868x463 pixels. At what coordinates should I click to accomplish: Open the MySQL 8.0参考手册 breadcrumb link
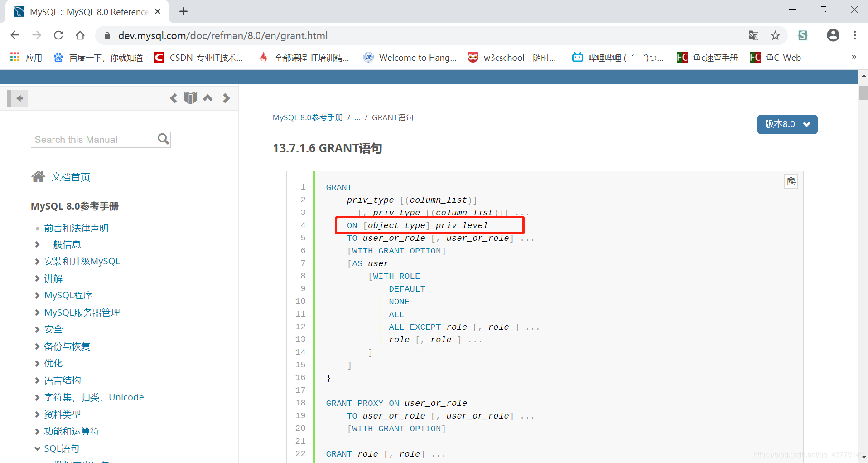pos(308,117)
